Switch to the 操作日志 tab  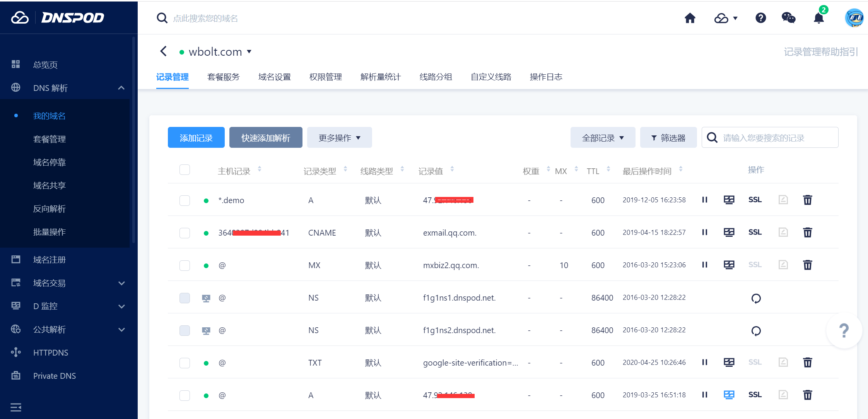[x=546, y=77]
